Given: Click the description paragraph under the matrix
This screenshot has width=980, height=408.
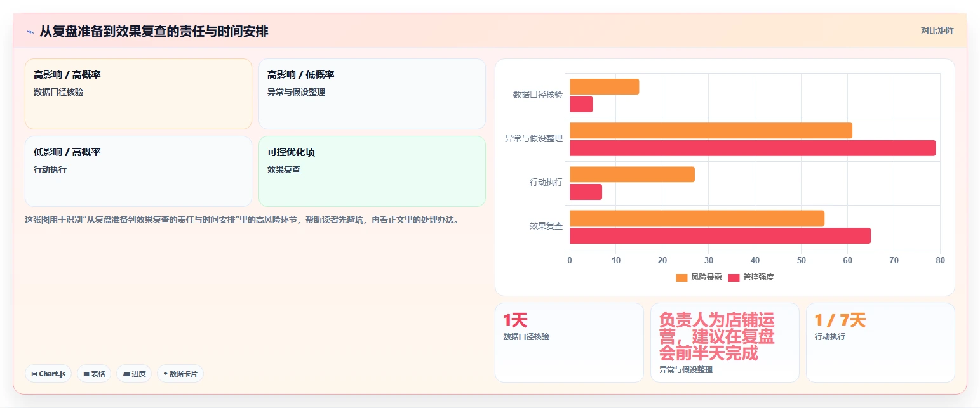Looking at the screenshot, I should 242,220.
